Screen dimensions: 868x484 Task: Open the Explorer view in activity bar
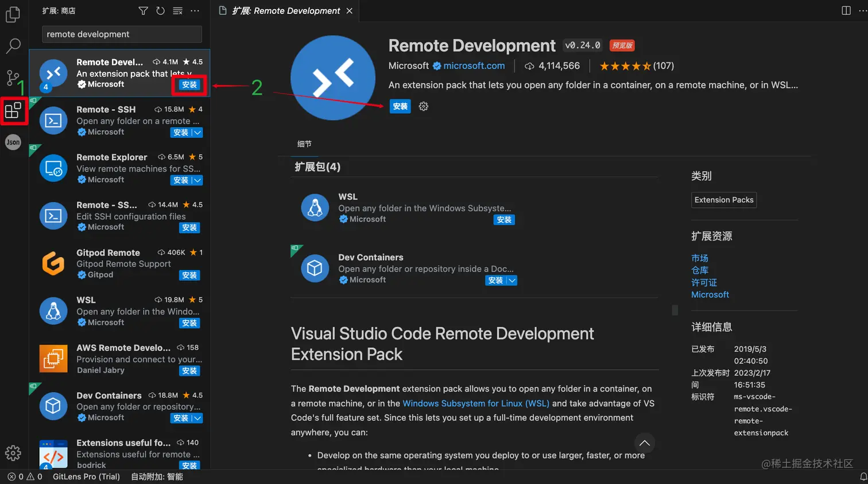pos(13,14)
